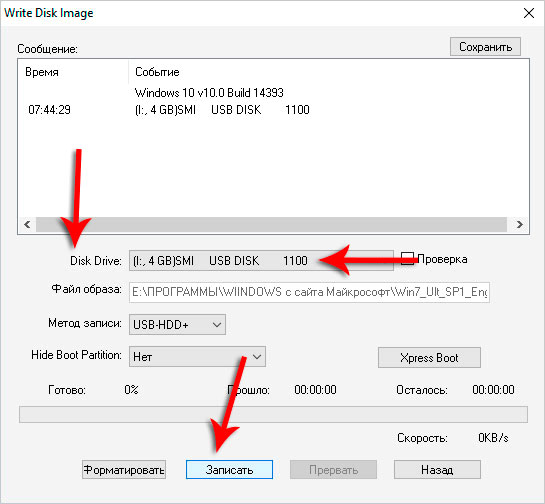Click the Файл образа path field
The height and width of the screenshot is (504, 545).
click(309, 292)
